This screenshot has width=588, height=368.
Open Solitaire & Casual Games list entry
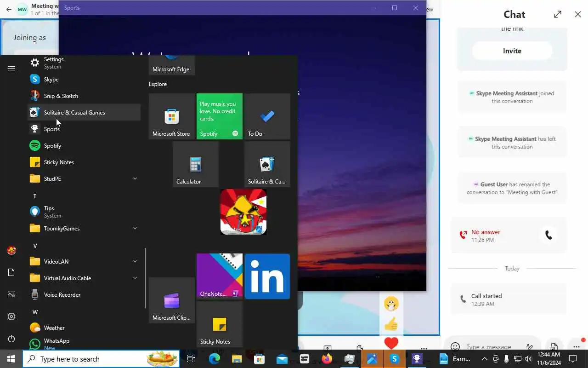coord(84,112)
